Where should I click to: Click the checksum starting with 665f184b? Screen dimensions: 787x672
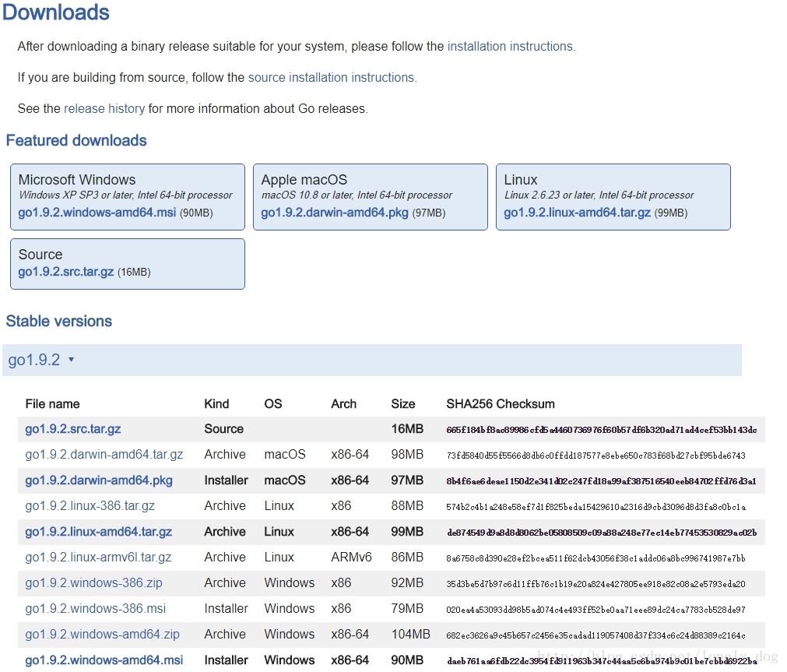pos(601,430)
